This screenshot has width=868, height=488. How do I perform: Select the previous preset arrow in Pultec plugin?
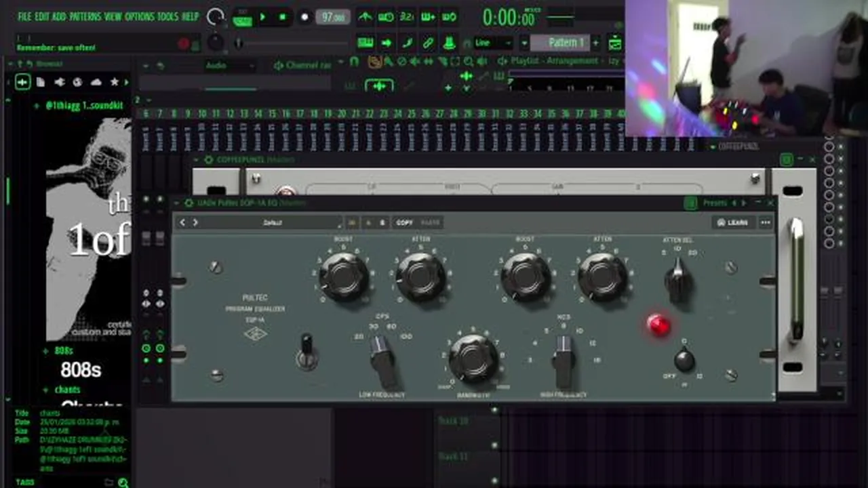[182, 222]
